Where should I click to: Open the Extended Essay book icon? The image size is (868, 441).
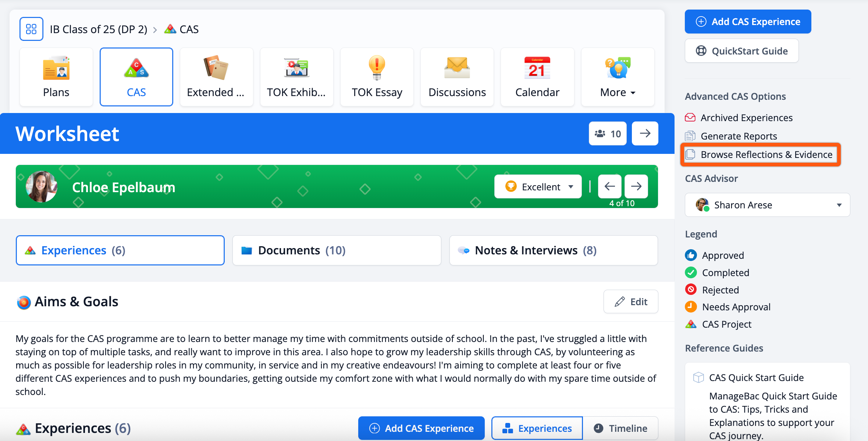(216, 68)
